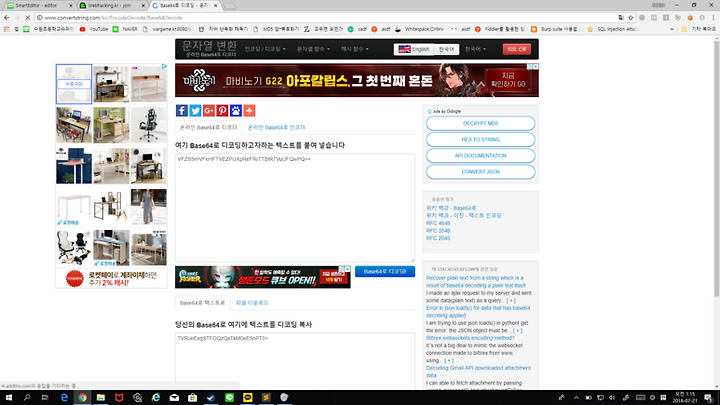Open SQL Injection Attack bookmark
The height and width of the screenshot is (405, 720).
coord(613,29)
